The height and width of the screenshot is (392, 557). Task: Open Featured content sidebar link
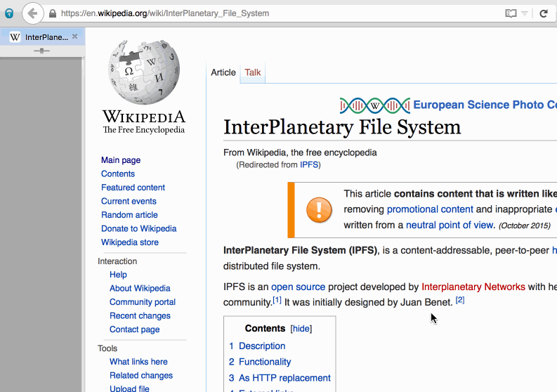(133, 188)
